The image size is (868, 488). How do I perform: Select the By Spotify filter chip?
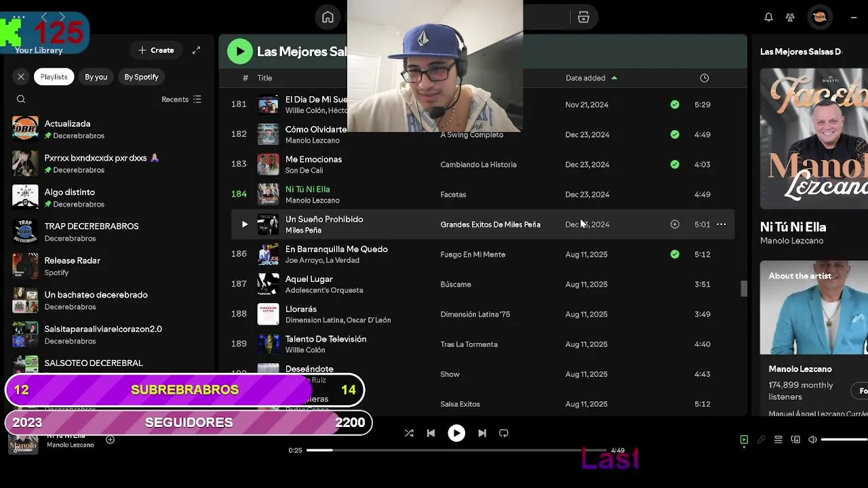point(141,77)
